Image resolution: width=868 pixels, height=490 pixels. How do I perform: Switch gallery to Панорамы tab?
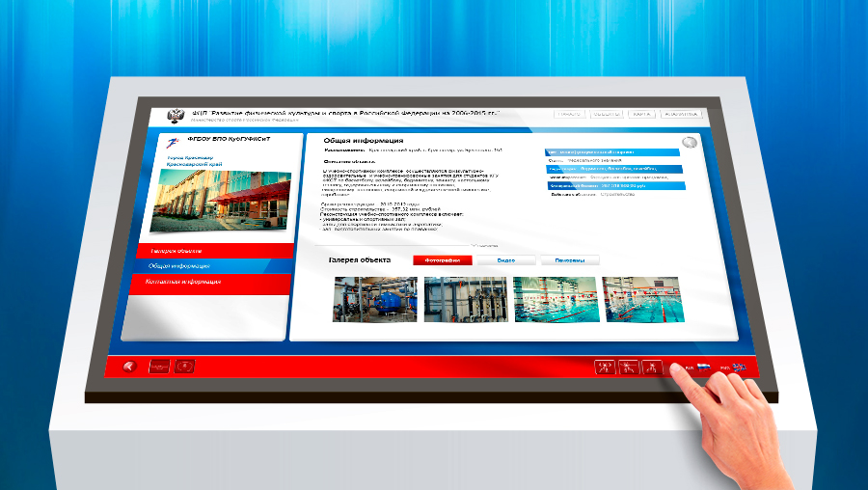pyautogui.click(x=570, y=260)
